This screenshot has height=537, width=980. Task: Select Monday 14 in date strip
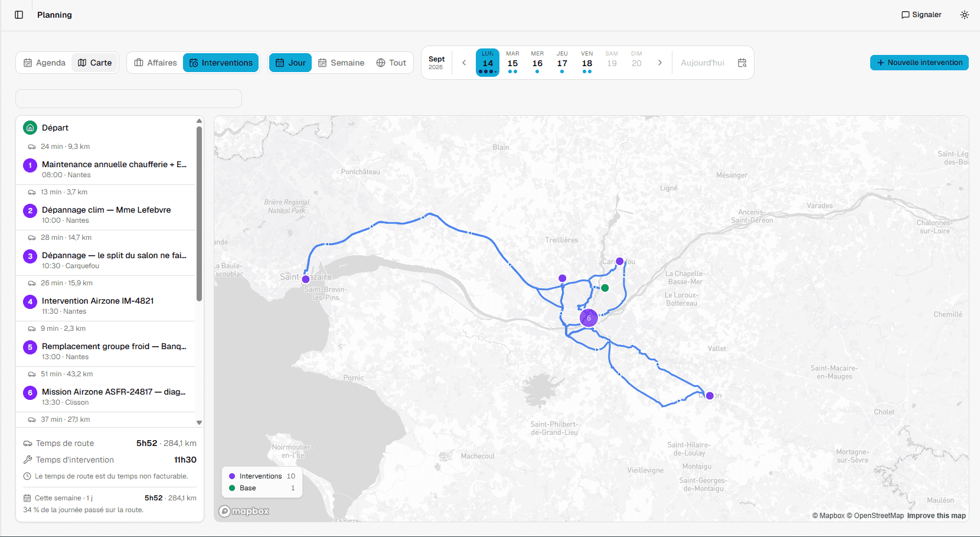tap(488, 63)
